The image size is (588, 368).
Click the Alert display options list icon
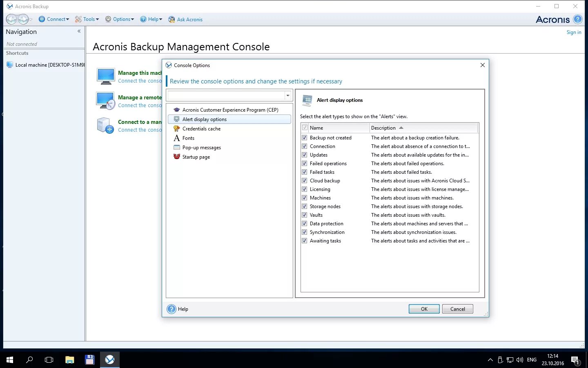pyautogui.click(x=177, y=119)
